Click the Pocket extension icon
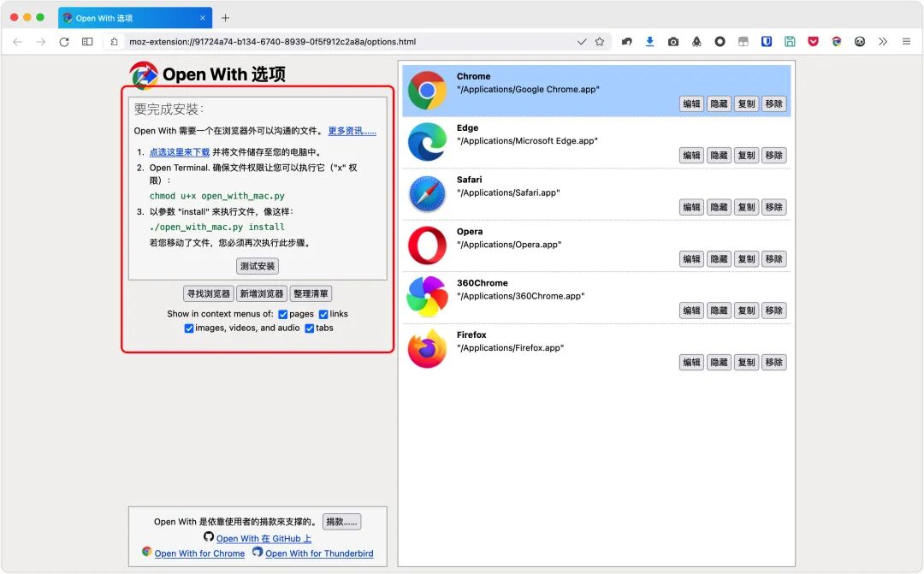 pyautogui.click(x=814, y=42)
